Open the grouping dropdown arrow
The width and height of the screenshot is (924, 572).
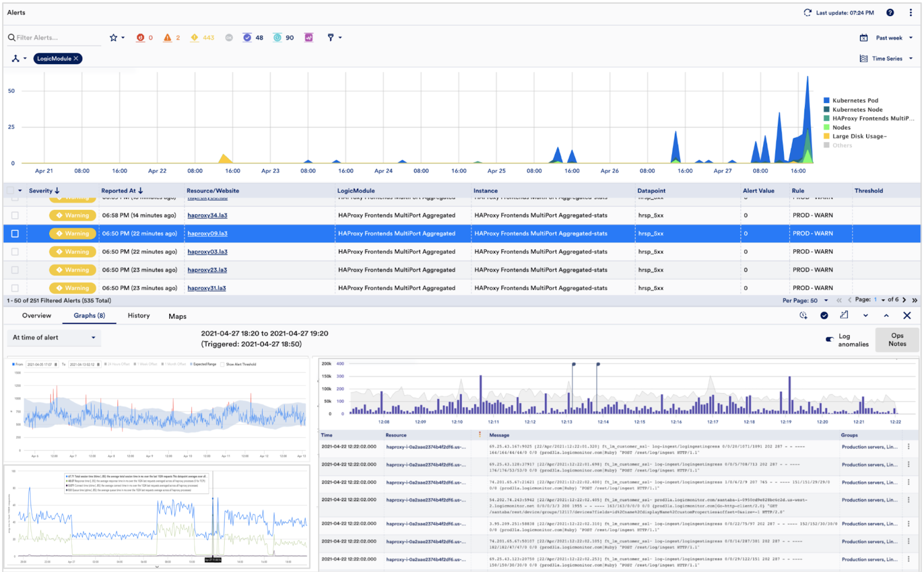pyautogui.click(x=25, y=58)
